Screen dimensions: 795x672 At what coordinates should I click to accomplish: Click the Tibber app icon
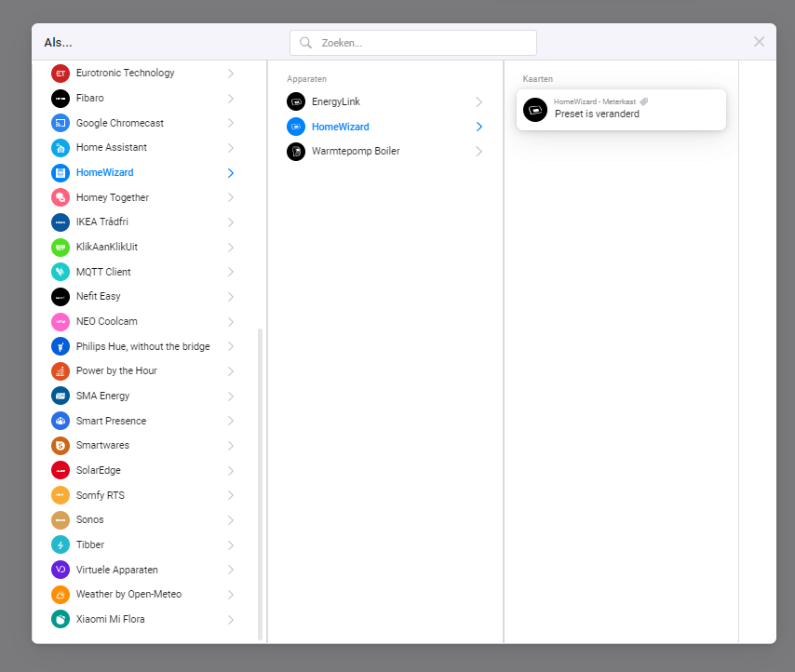coord(61,545)
